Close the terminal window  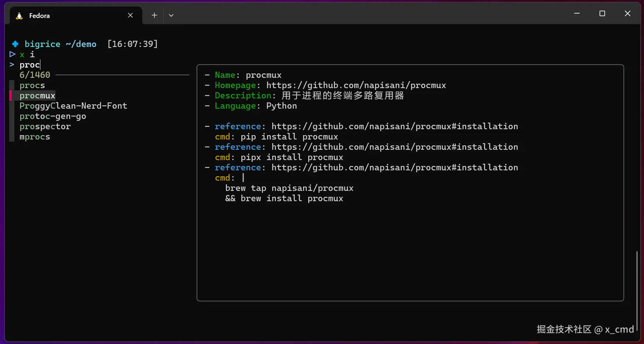[627, 14]
